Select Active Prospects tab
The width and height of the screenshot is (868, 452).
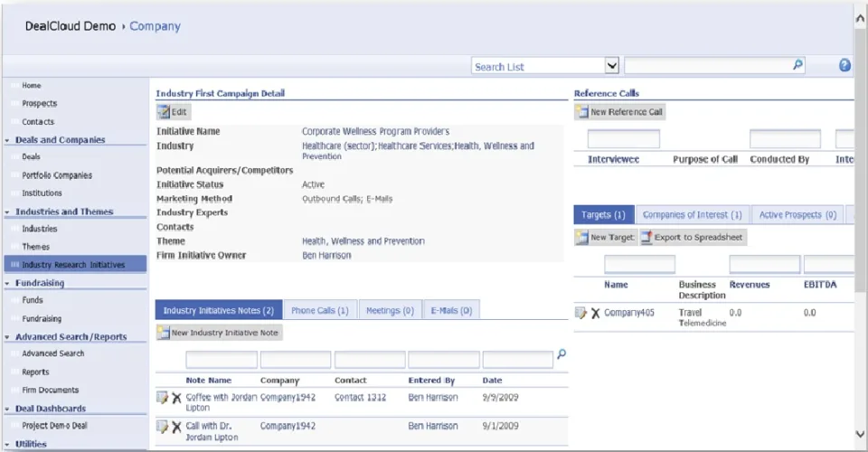(797, 214)
